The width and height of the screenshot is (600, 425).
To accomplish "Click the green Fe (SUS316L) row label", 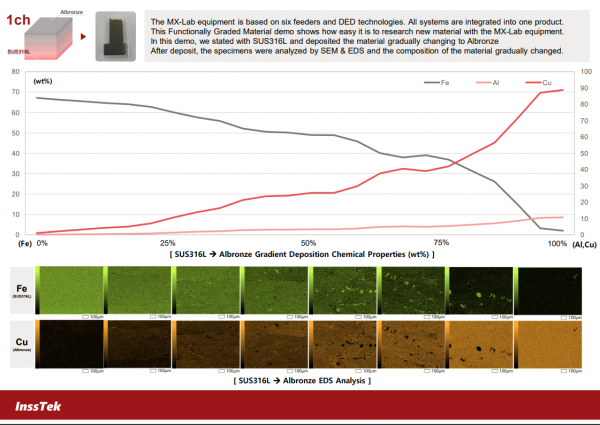I will [x=22, y=291].
